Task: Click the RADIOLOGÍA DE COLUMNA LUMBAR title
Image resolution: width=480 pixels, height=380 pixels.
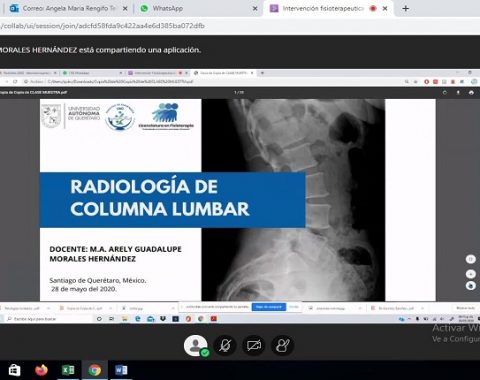Action: tap(160, 197)
